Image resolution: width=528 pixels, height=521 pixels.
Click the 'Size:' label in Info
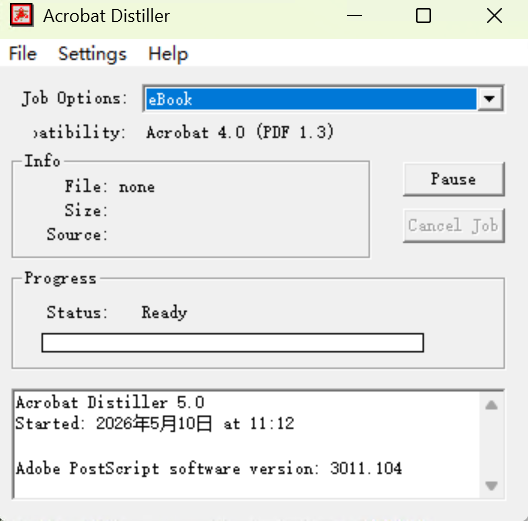[x=86, y=210]
